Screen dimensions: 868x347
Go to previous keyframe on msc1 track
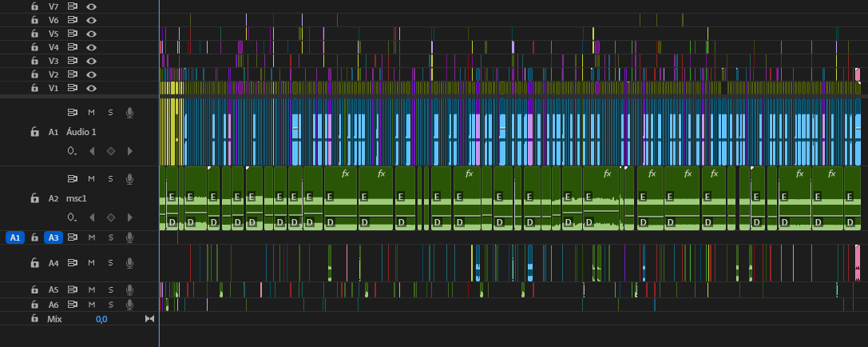(92, 217)
